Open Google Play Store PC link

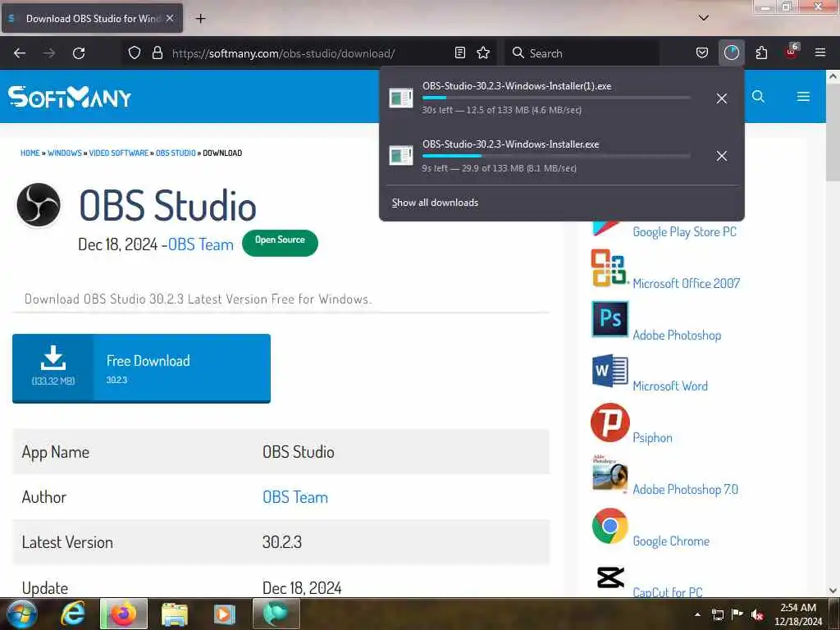[x=685, y=232]
